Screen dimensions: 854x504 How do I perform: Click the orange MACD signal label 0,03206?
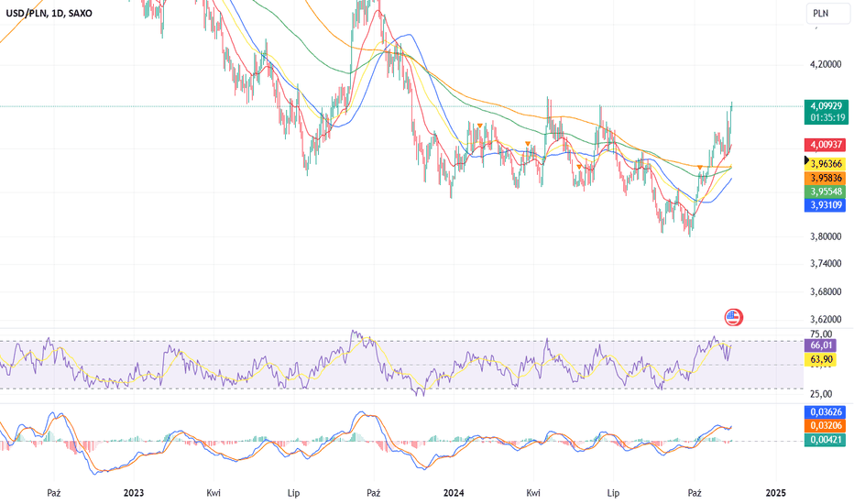click(x=825, y=425)
